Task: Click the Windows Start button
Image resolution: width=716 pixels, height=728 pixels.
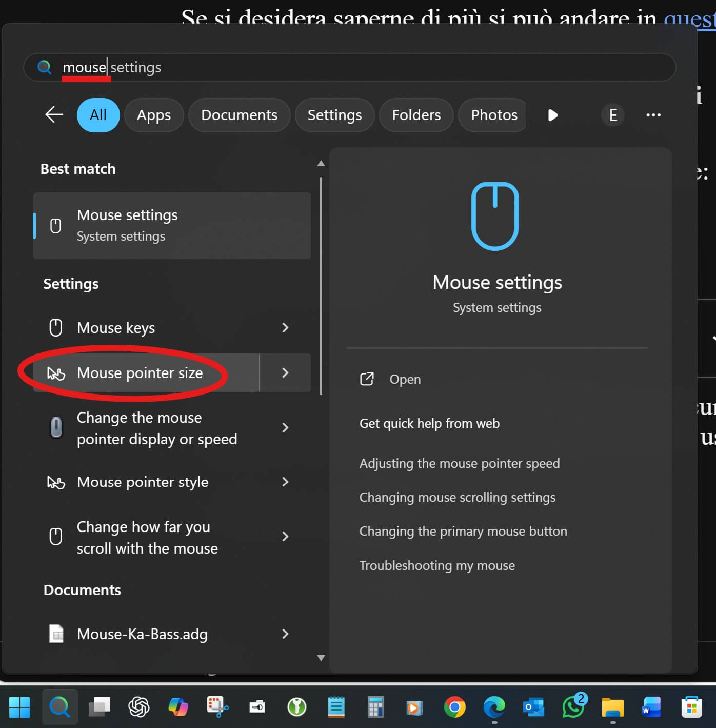Action: pyautogui.click(x=19, y=707)
